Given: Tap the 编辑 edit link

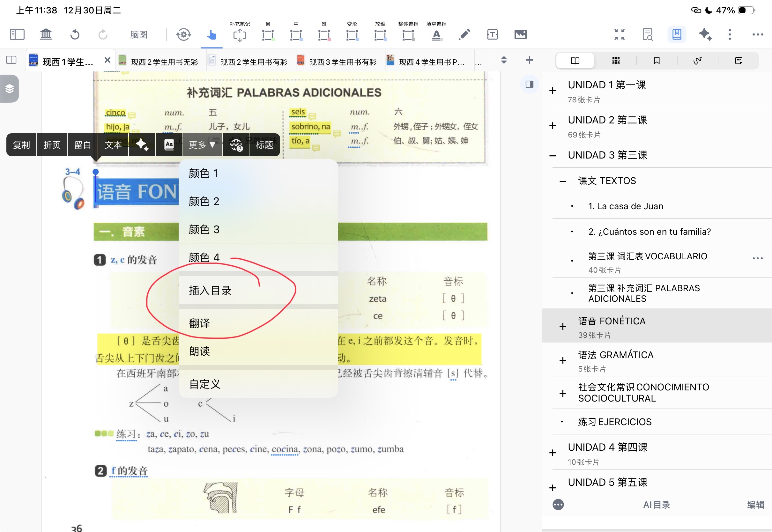Looking at the screenshot, I should pyautogui.click(x=755, y=504).
